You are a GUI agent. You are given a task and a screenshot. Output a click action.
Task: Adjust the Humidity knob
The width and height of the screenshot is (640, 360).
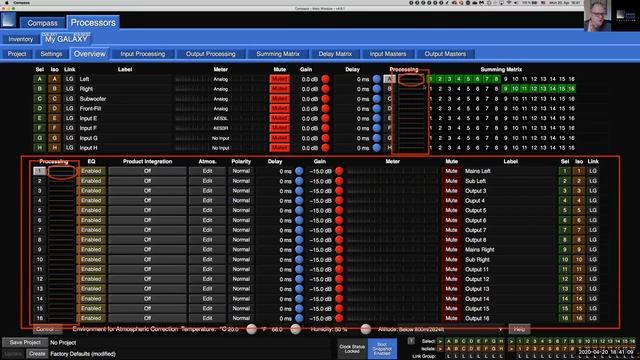(366, 329)
